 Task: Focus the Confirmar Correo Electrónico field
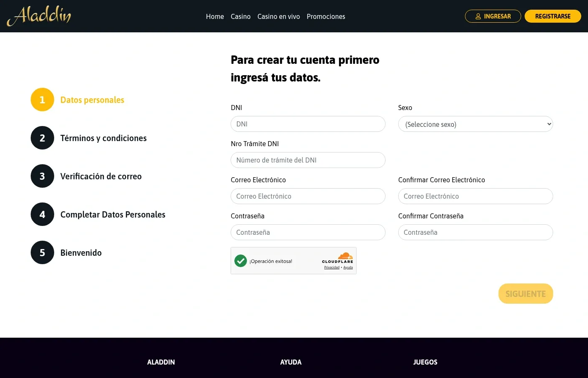click(475, 196)
